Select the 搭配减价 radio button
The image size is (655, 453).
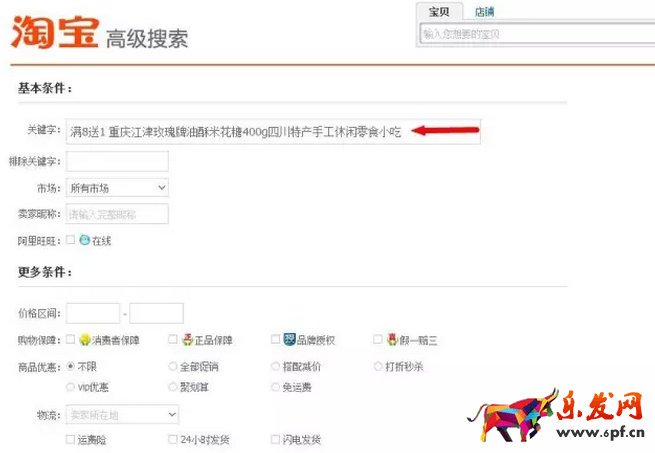tap(275, 366)
